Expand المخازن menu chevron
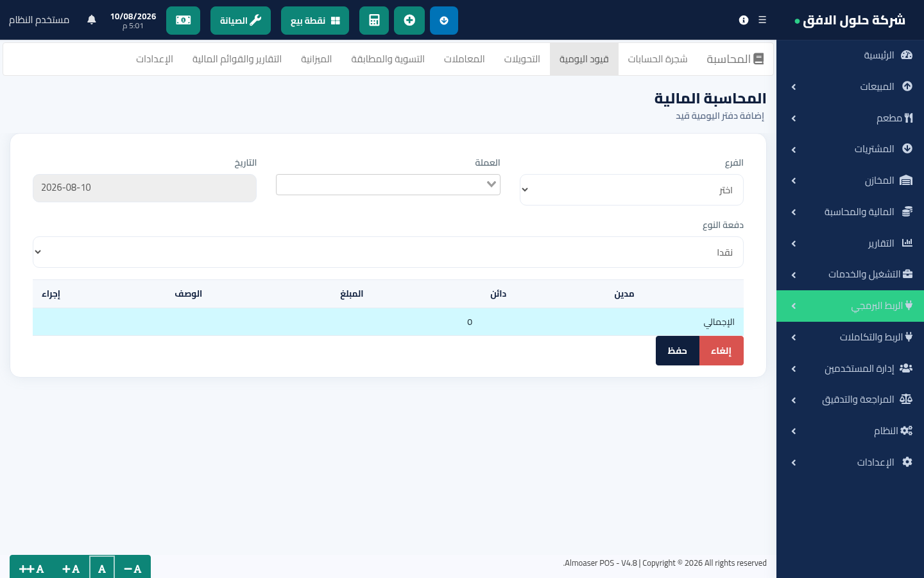 (794, 180)
